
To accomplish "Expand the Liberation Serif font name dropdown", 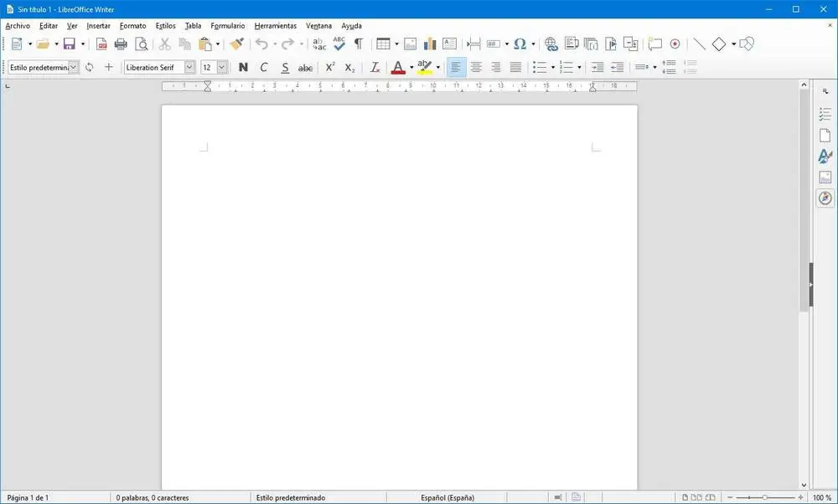I will 189,67.
